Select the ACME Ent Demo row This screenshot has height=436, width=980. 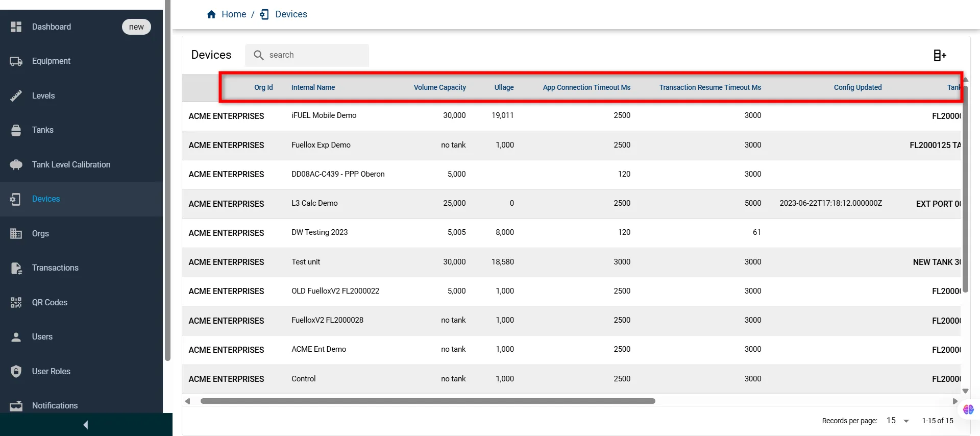(571, 350)
